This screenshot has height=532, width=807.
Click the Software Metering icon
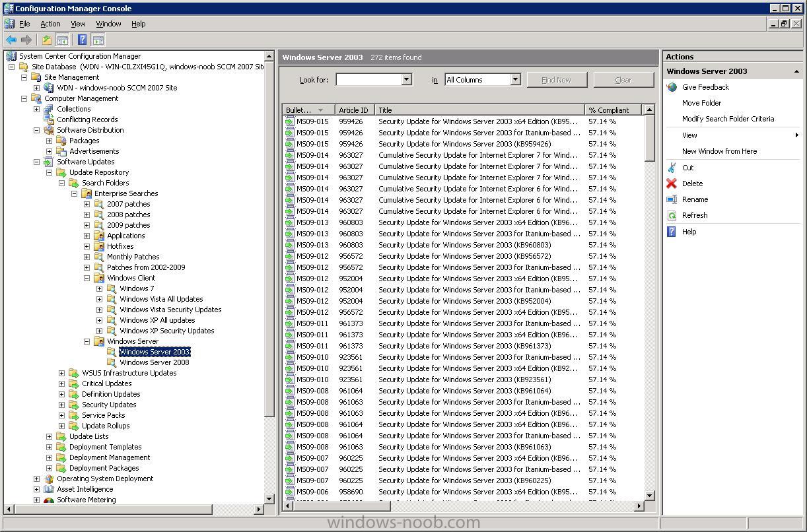click(x=49, y=500)
